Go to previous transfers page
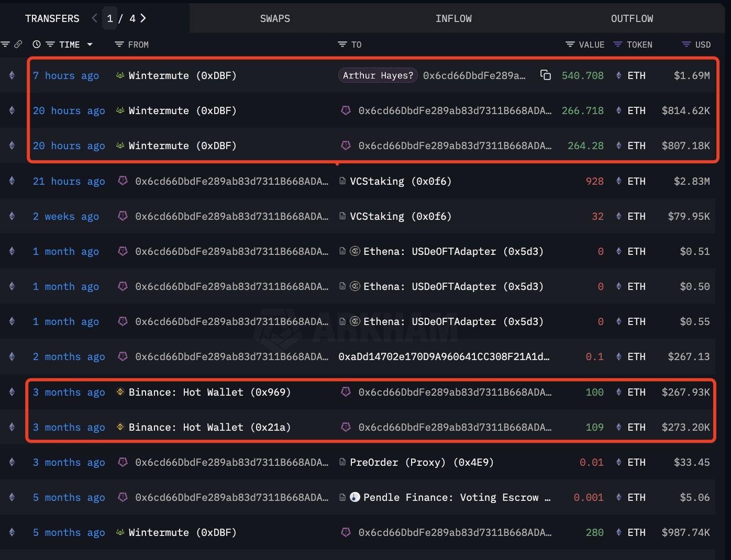The width and height of the screenshot is (731, 560). pos(95,18)
